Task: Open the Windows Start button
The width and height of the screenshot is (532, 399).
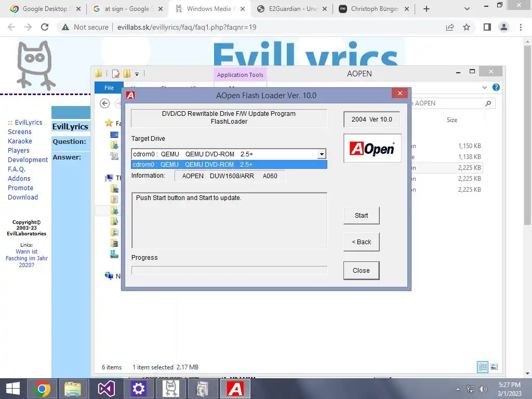Action: click(x=13, y=389)
